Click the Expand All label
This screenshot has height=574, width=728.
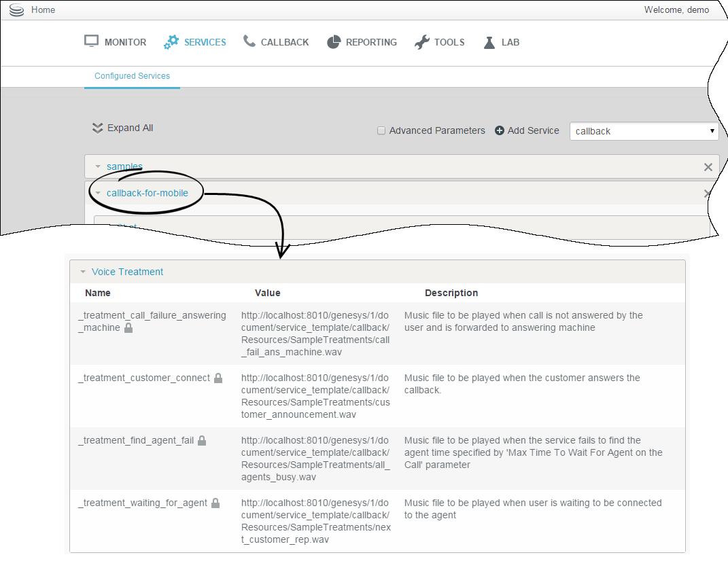[130, 128]
